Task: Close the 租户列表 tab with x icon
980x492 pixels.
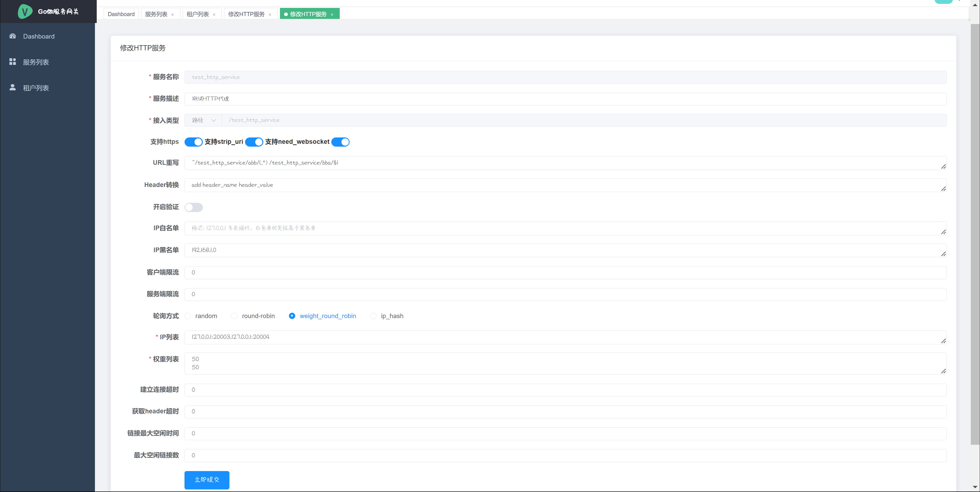Action: 214,15
